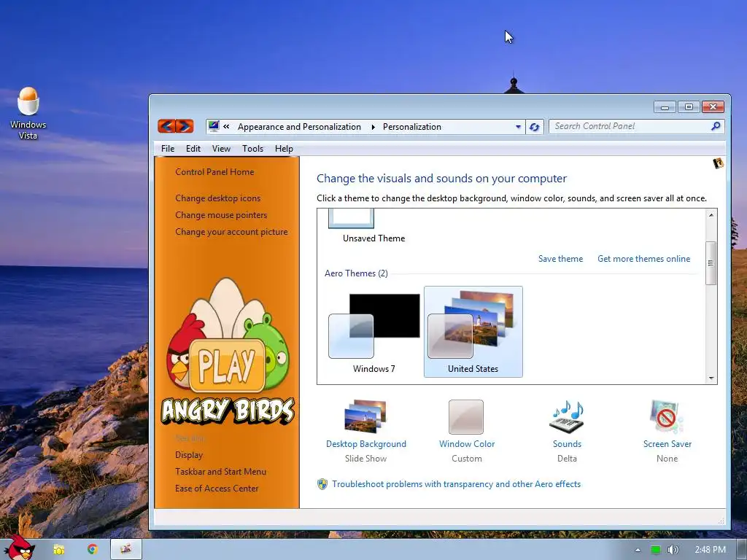The image size is (747, 560).
Task: Open the Display link
Action: (x=189, y=455)
